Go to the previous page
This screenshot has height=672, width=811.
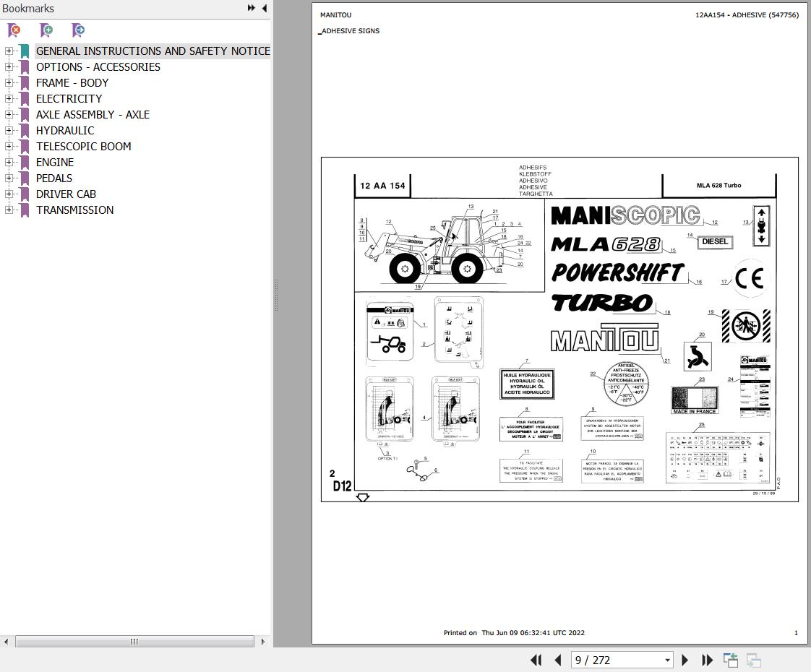557,660
